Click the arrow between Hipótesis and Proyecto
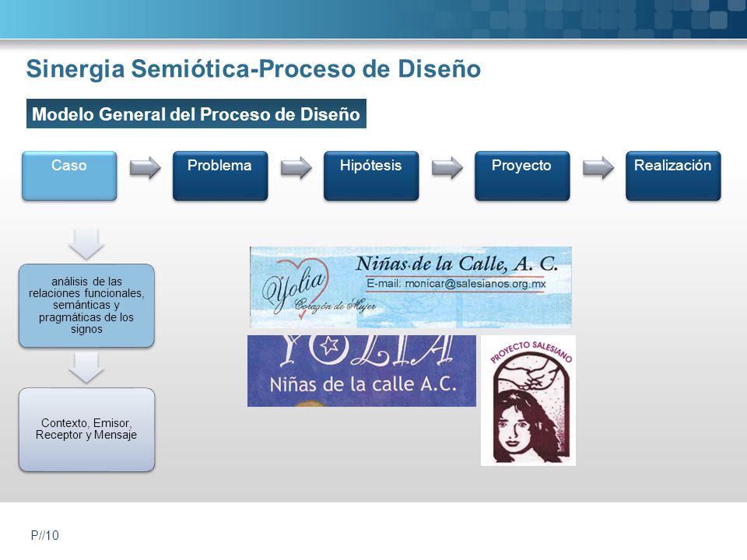The image size is (747, 560). 447,168
